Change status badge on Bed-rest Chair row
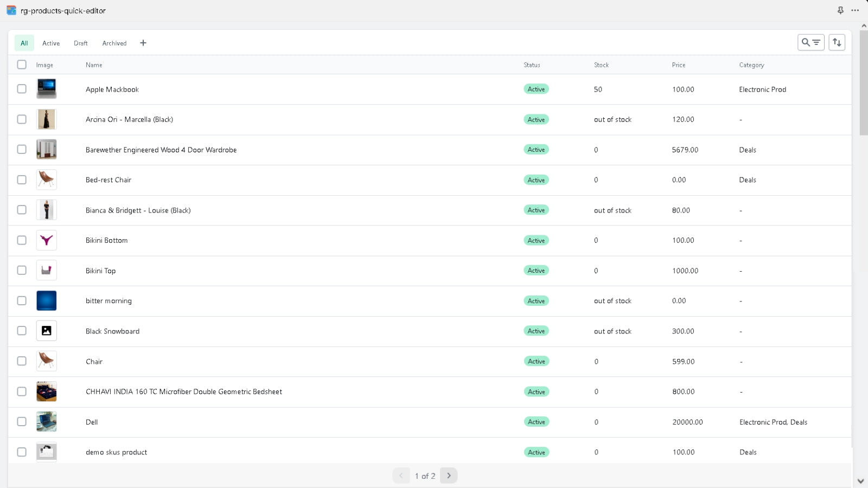This screenshot has width=868, height=488. point(535,179)
